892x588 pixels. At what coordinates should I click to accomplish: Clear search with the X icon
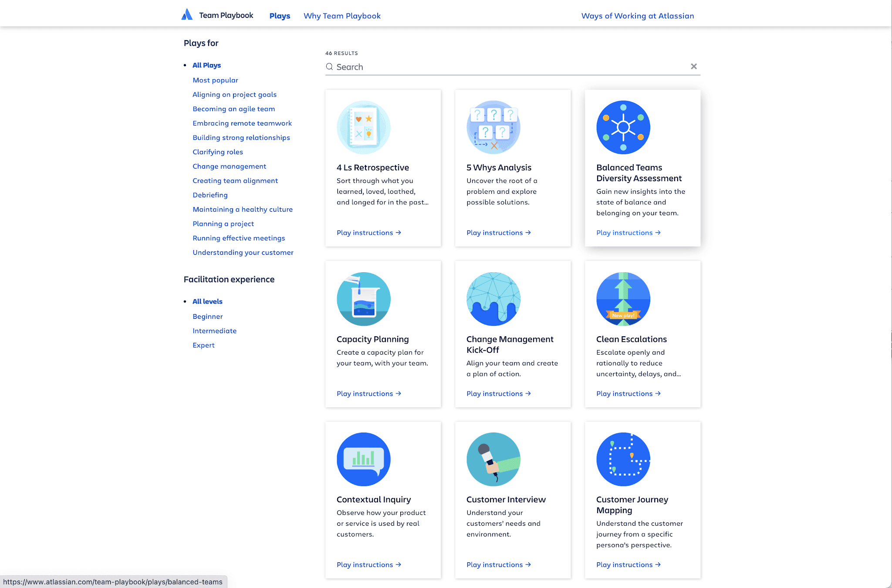(x=693, y=66)
